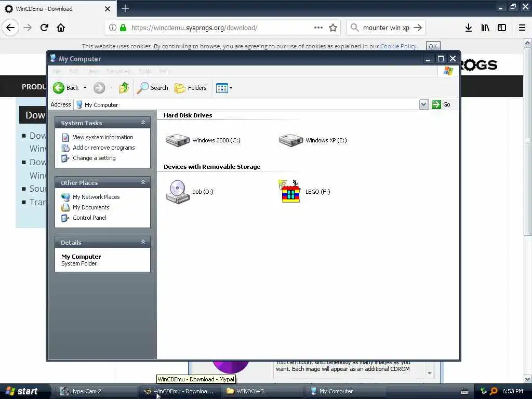Reload the WinCDEmu page
This screenshot has width=532, height=399.
[x=44, y=28]
